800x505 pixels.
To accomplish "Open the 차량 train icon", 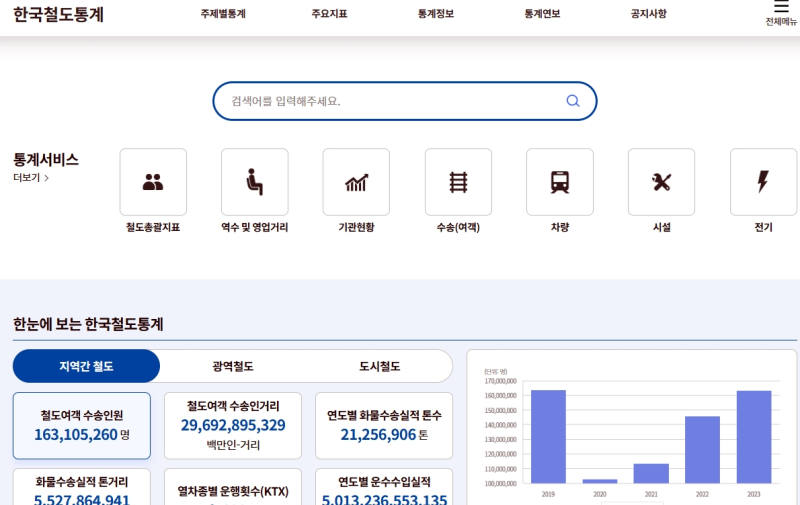I will (560, 182).
